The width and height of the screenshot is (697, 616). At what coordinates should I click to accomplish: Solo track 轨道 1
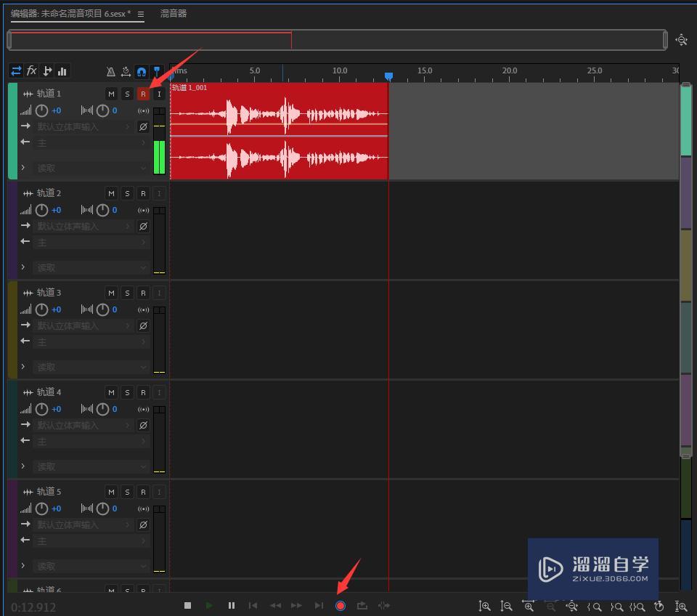(x=127, y=94)
